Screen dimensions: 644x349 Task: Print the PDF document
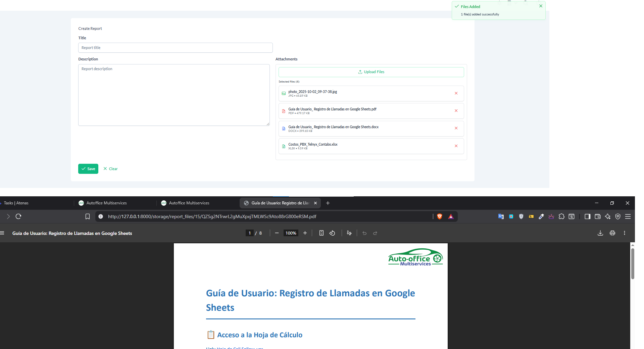612,233
